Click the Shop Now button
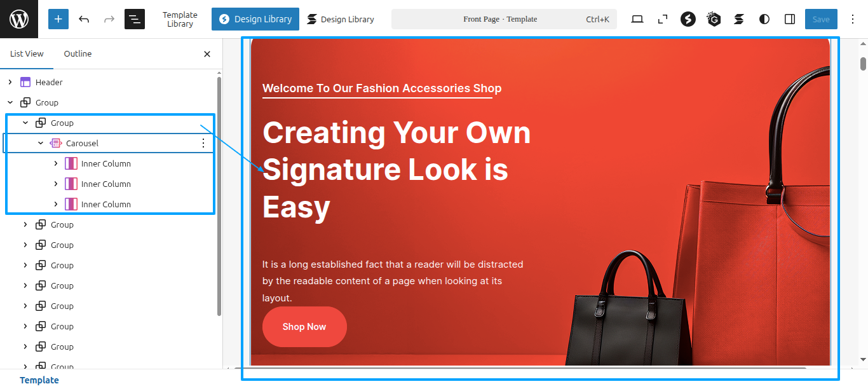 click(x=304, y=327)
